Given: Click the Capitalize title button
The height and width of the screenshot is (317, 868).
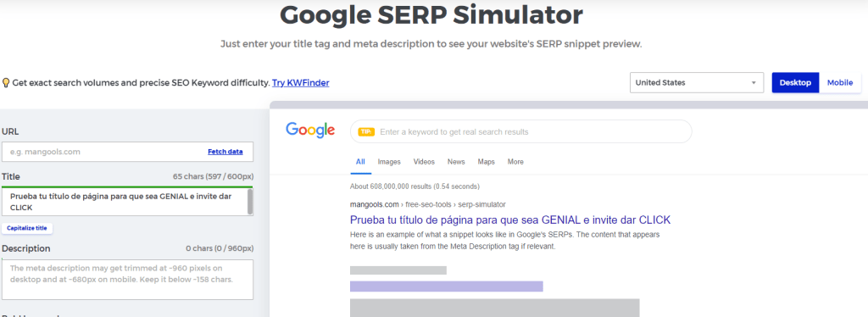Looking at the screenshot, I should point(27,228).
